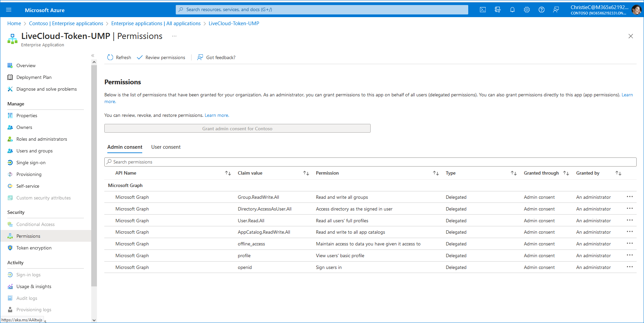
Task: Sort table by Granted by arrows
Action: coord(619,173)
